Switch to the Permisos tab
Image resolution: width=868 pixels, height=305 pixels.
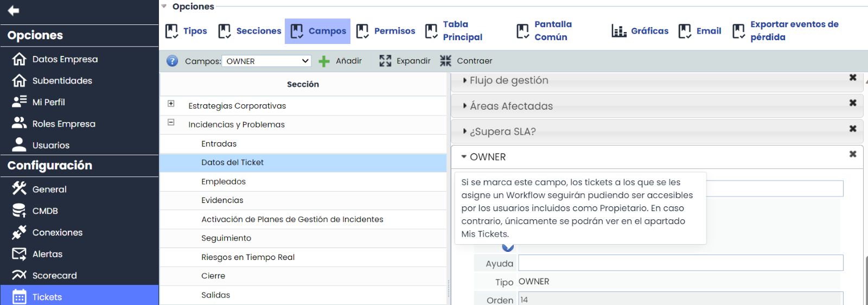[386, 31]
